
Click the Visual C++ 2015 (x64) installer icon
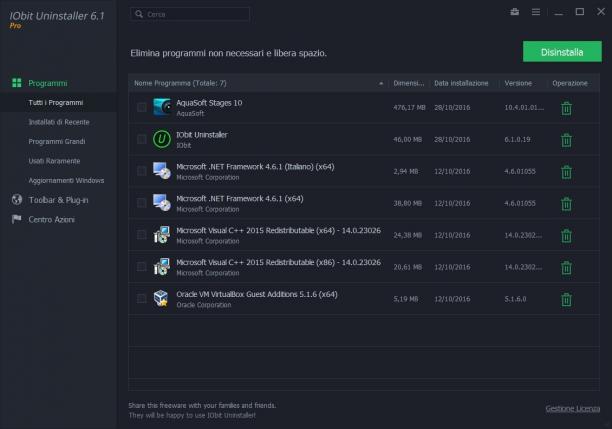pos(162,235)
